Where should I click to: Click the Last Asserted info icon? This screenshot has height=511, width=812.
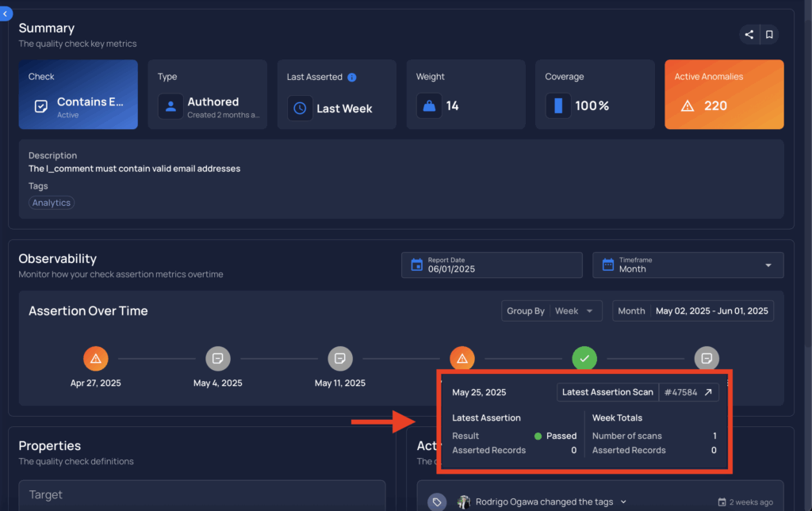(351, 77)
